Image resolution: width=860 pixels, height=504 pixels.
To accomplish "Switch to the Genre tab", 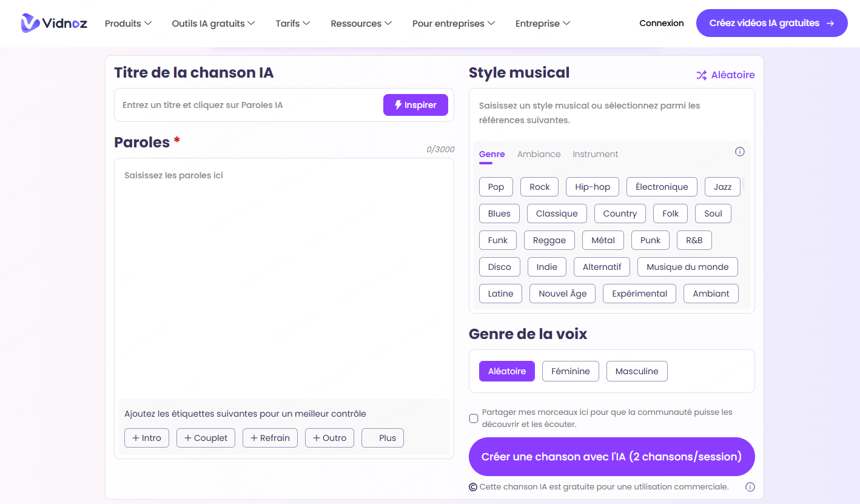I will click(x=492, y=155).
